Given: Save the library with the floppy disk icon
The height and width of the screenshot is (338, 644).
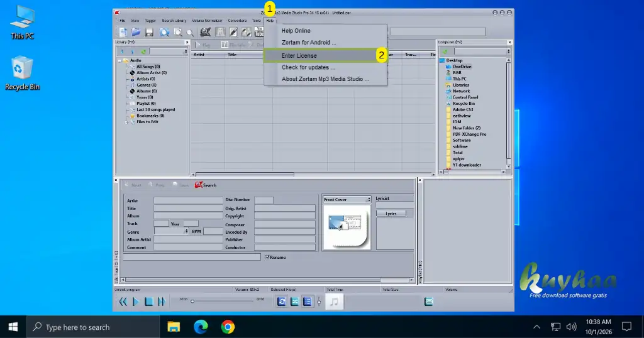Looking at the screenshot, I should click(x=149, y=32).
